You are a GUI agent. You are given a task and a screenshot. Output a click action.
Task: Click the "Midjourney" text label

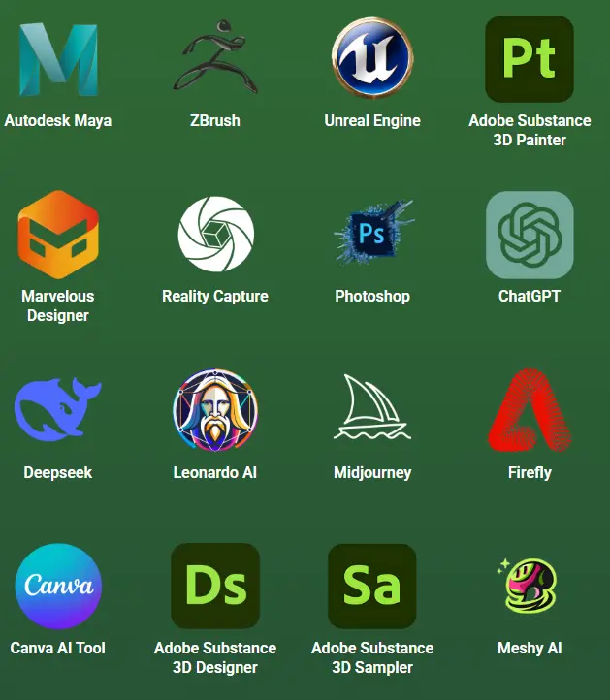(372, 472)
